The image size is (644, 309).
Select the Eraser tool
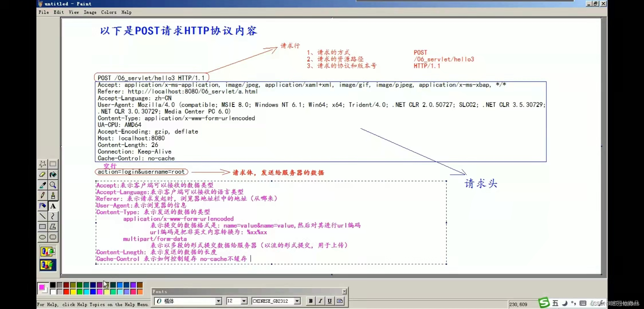click(43, 175)
